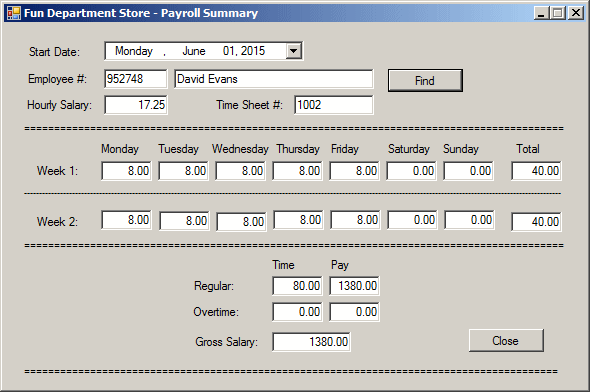The image size is (590, 392).
Task: Click the 'Pay' column label
Action: pyautogui.click(x=340, y=265)
